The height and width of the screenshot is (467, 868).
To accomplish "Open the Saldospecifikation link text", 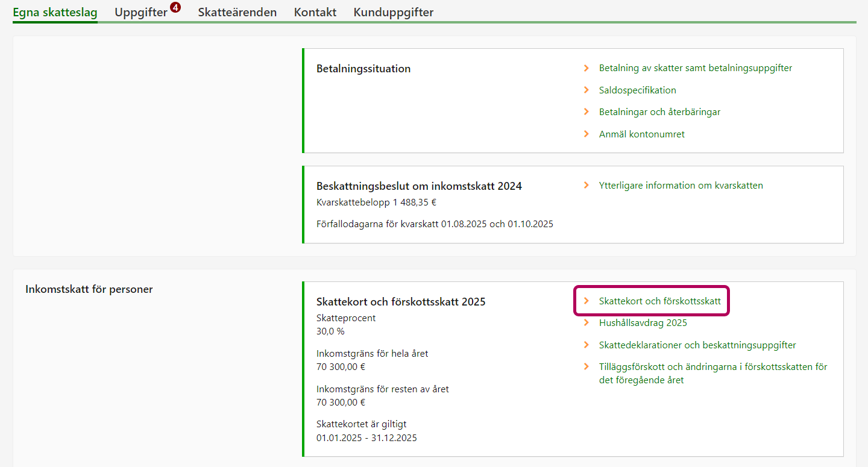I will tap(637, 90).
